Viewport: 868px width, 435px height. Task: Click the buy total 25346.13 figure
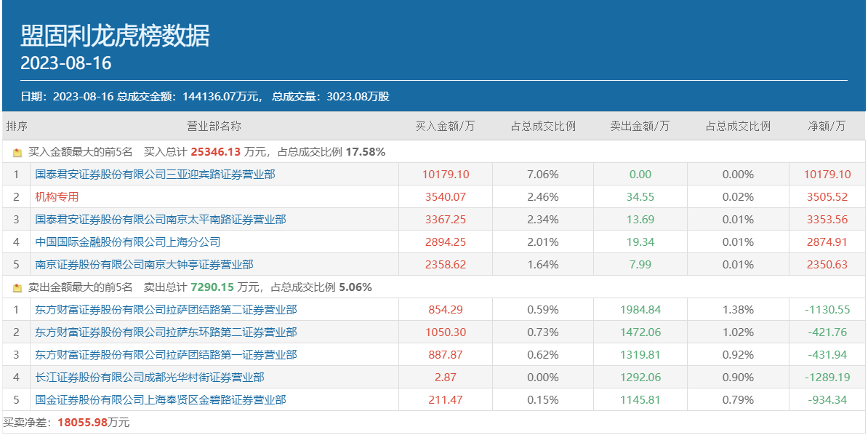tap(215, 153)
